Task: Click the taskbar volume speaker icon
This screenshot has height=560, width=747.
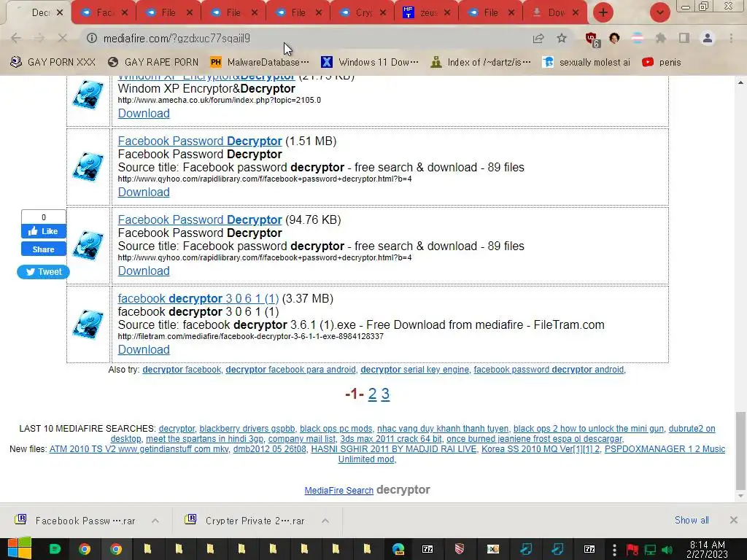Action: click(667, 550)
